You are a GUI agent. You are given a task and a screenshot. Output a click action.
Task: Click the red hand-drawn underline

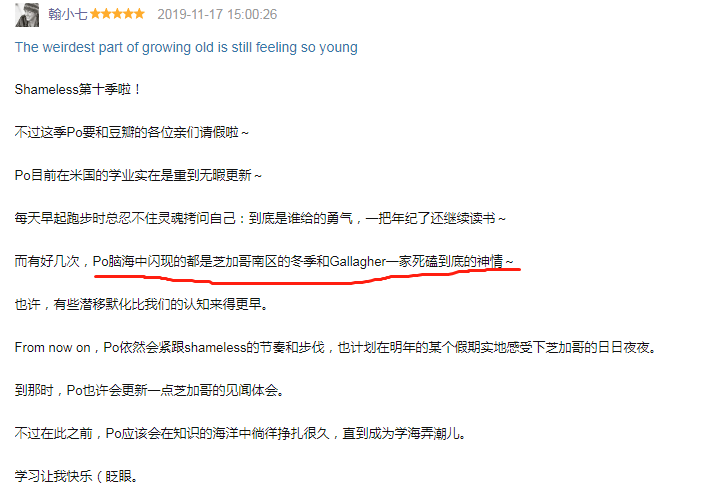(307, 276)
